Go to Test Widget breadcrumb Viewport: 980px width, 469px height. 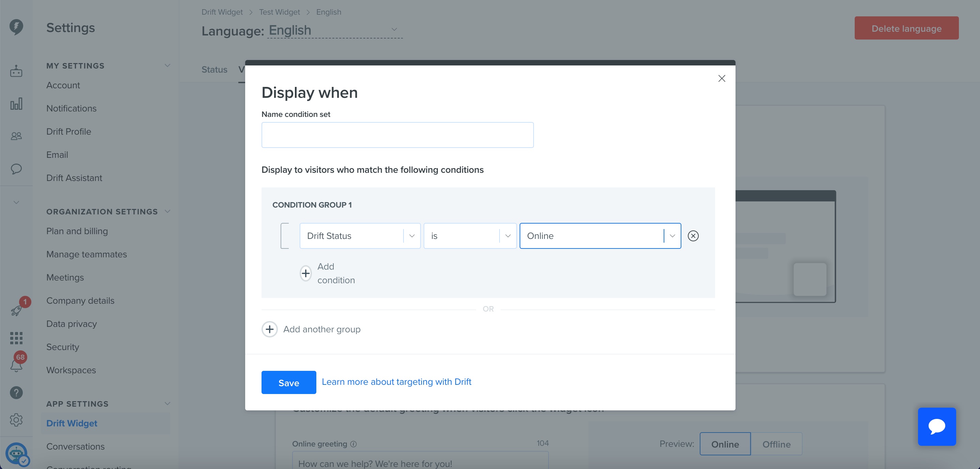point(279,12)
